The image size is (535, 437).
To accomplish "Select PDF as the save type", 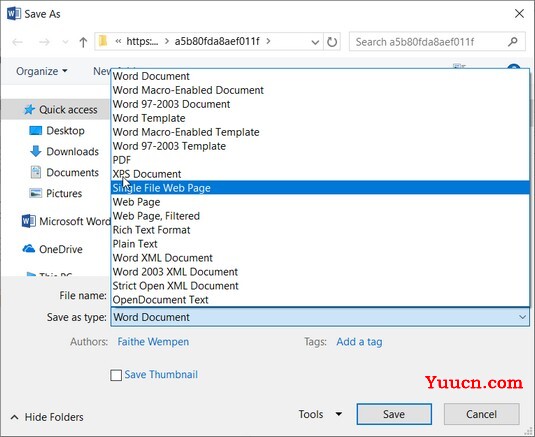I will 320,160.
